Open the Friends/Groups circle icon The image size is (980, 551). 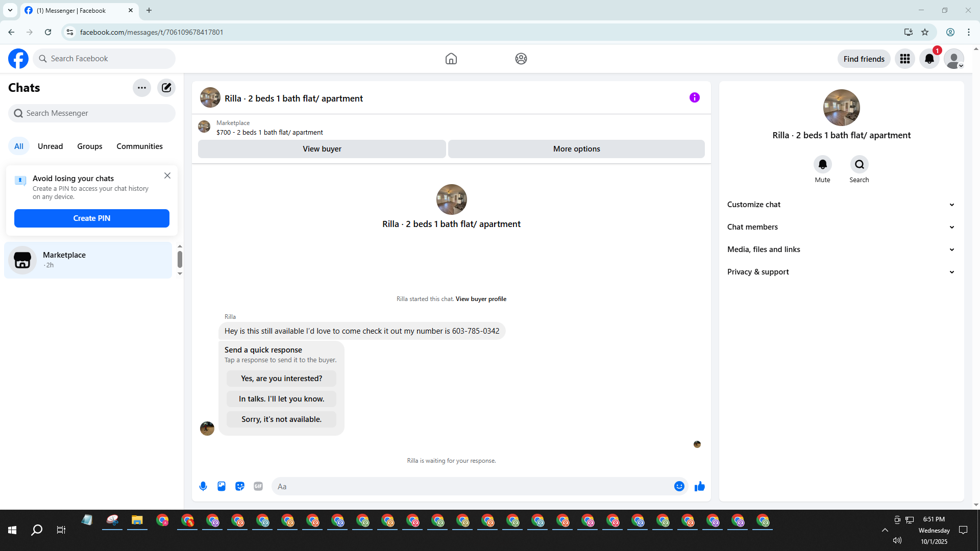coord(521,59)
